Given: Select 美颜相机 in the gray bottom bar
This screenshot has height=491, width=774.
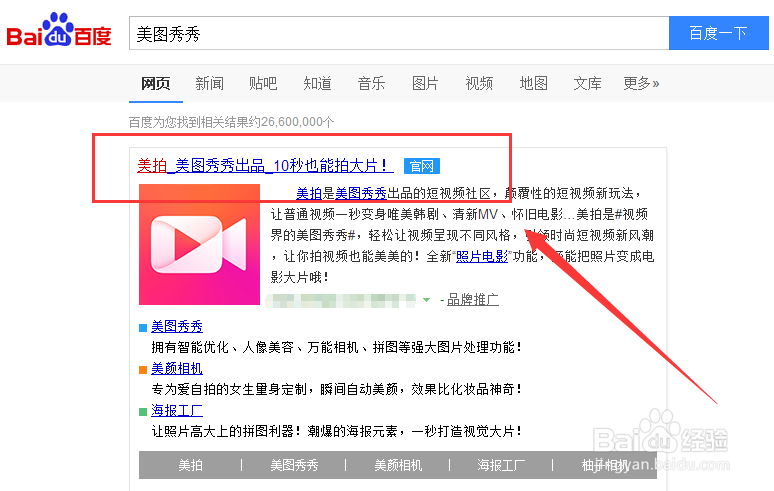Looking at the screenshot, I should tap(398, 465).
